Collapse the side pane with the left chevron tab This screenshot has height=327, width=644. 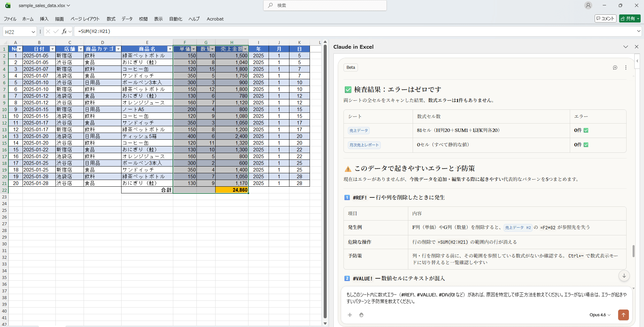coord(637,61)
